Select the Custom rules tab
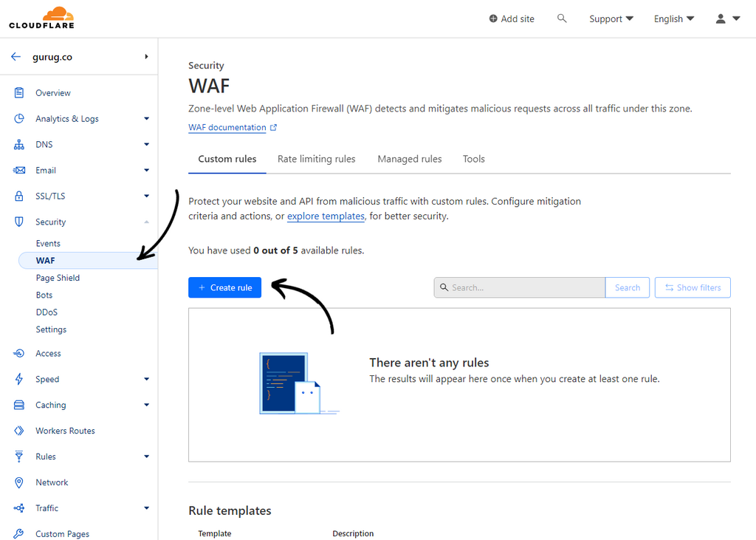This screenshot has height=540, width=756. [227, 159]
